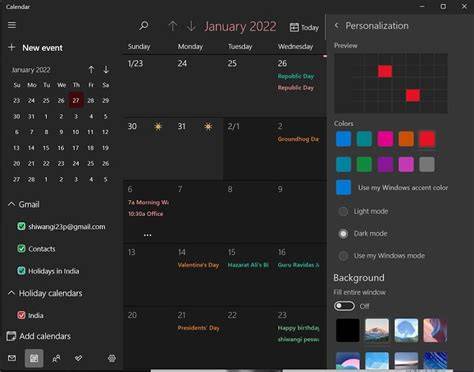The height and width of the screenshot is (372, 474).
Task: Open the settings gear icon
Action: [112, 358]
